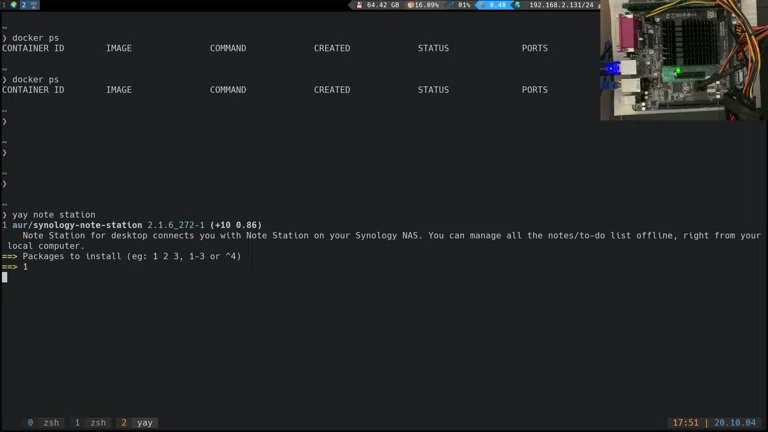Click the aur/synology-note-station package result
This screenshot has height=432, width=768.
(77, 225)
